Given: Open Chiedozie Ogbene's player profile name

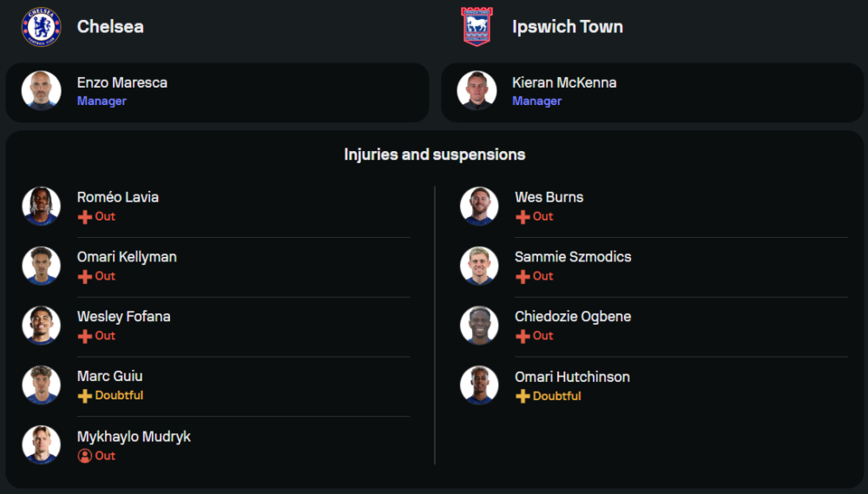Looking at the screenshot, I should point(572,317).
